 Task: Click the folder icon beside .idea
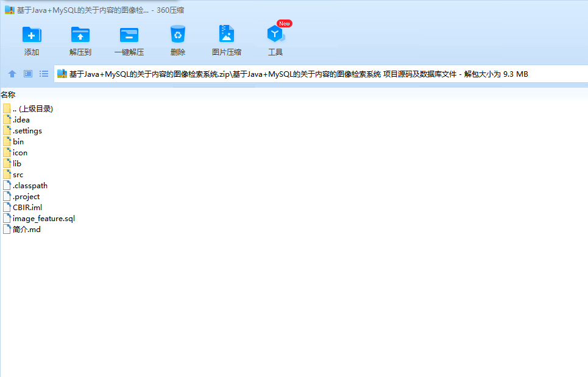point(7,119)
